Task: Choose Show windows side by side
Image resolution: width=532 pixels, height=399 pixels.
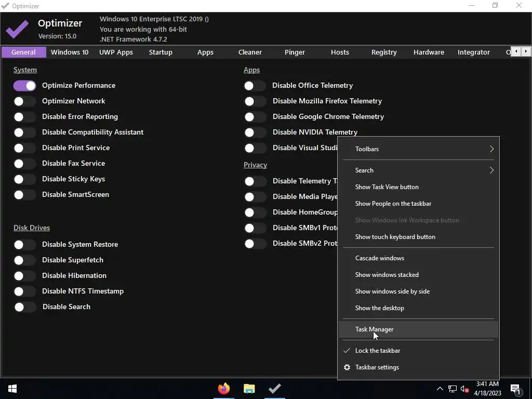Action: tap(418, 291)
